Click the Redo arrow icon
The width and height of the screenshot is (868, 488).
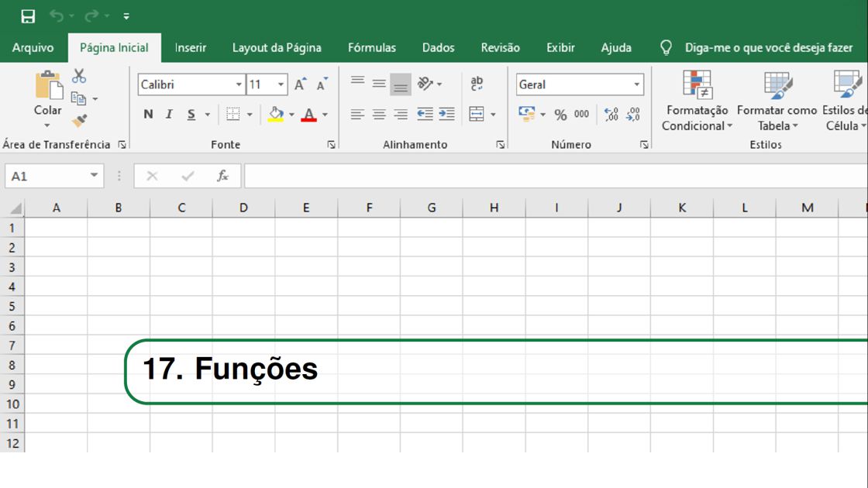pyautogui.click(x=91, y=16)
